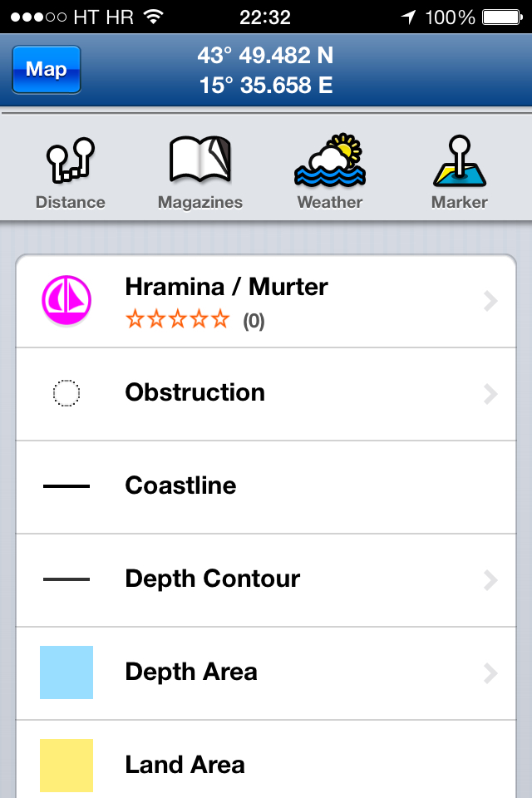This screenshot has width=532, height=798.
Task: Tap the pink sailboat marina icon
Action: point(66,300)
